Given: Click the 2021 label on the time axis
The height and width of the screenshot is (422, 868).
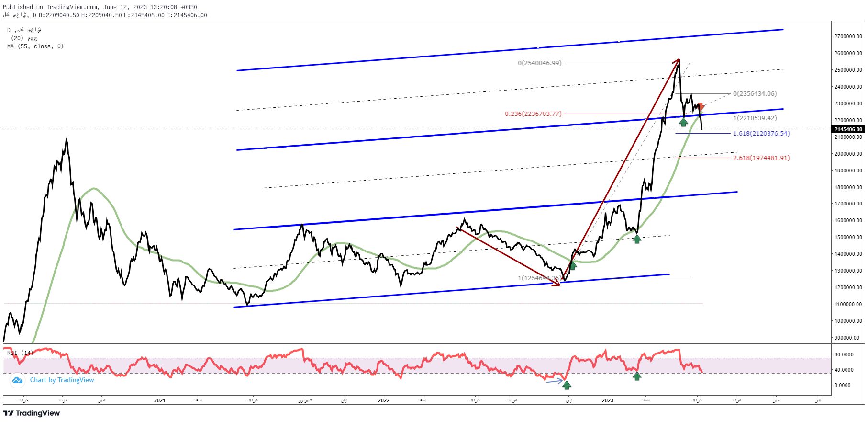Looking at the screenshot, I should tap(160, 400).
